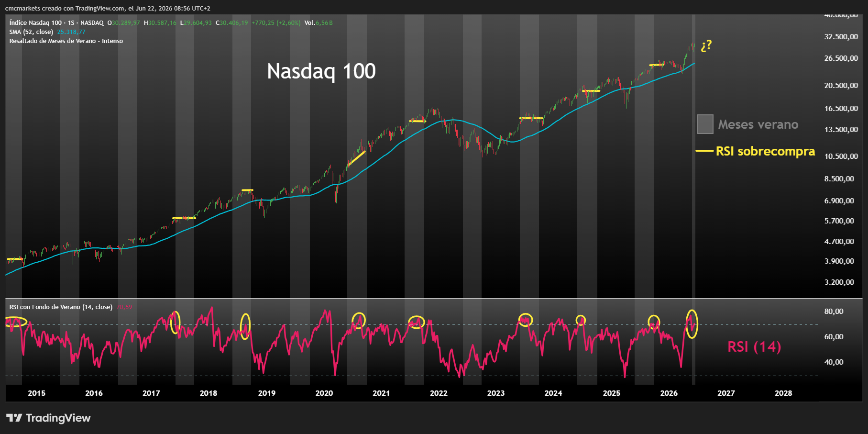This screenshot has height=434, width=868.
Task: Click the large Nasdaq 100 title text
Action: pos(321,71)
